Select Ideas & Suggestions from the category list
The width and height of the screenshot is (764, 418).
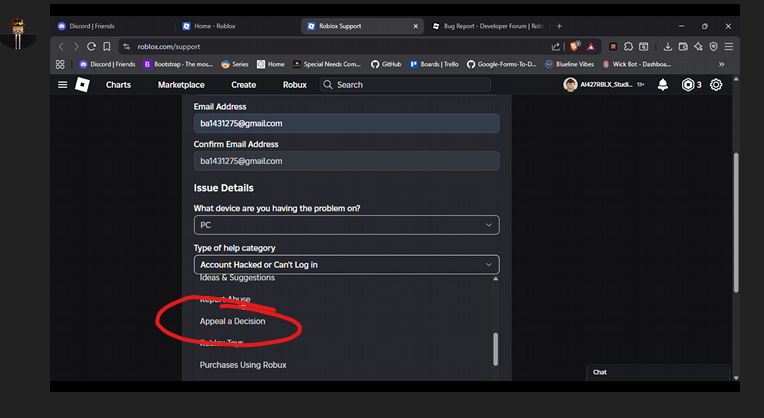[x=237, y=278]
